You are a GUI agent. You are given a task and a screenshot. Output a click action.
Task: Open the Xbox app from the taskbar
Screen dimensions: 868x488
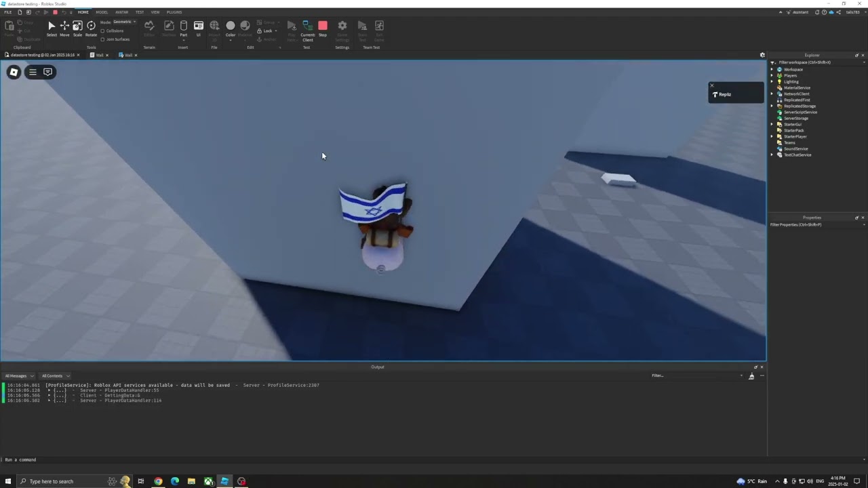208,481
